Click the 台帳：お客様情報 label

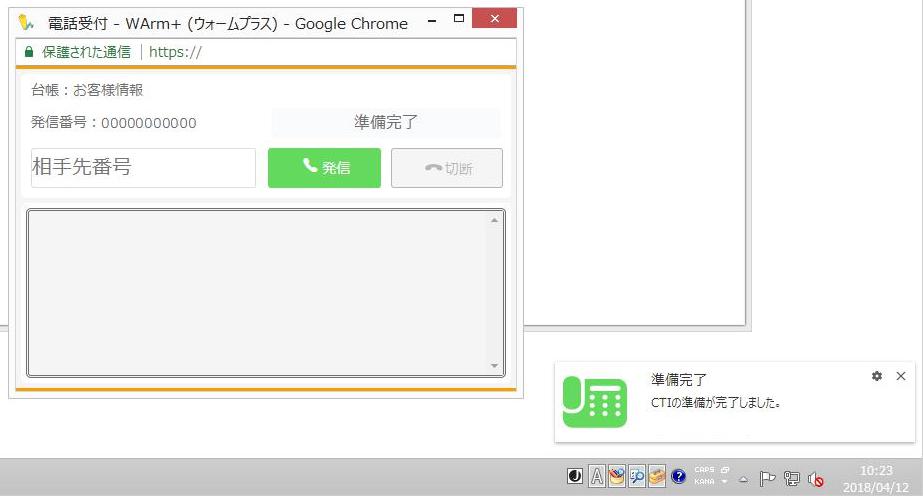[x=87, y=90]
